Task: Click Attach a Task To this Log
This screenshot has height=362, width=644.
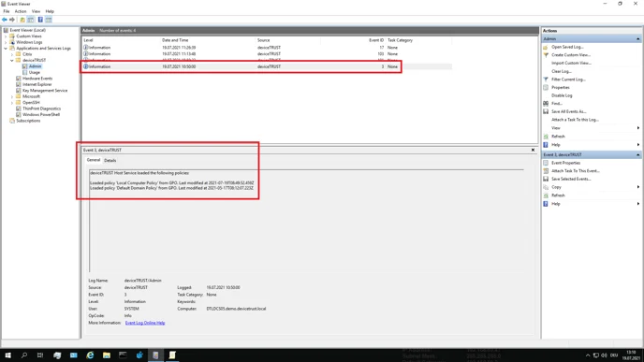Action: click(575, 120)
